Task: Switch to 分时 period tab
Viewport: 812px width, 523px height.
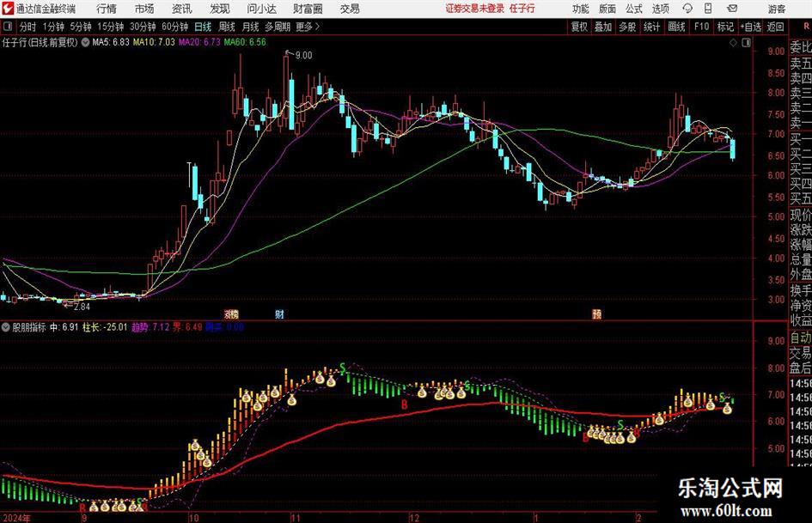Action: (x=27, y=27)
